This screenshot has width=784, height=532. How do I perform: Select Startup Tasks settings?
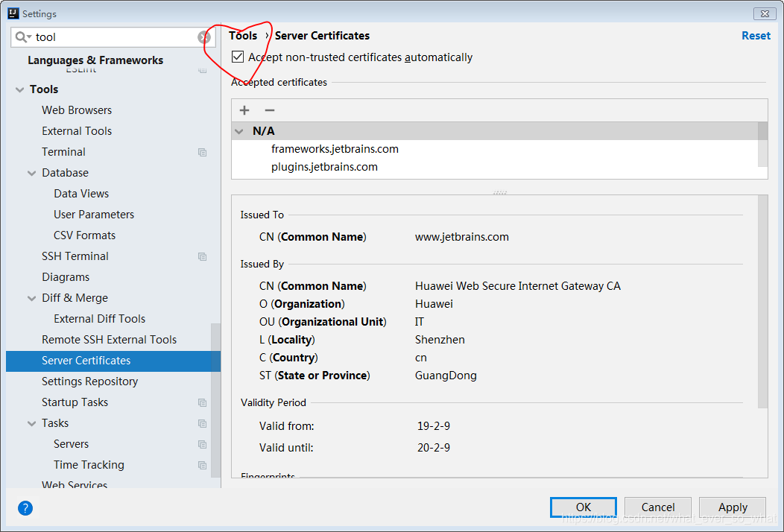[x=75, y=402]
